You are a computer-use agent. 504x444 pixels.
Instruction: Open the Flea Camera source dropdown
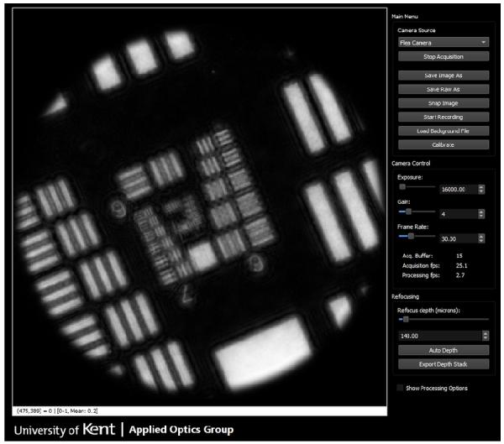(442, 41)
